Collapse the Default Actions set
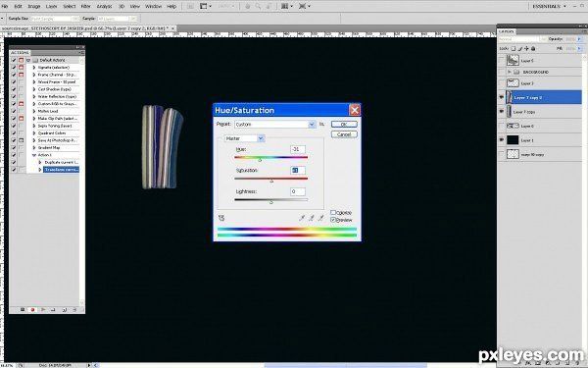The width and height of the screenshot is (588, 368). (x=28, y=60)
